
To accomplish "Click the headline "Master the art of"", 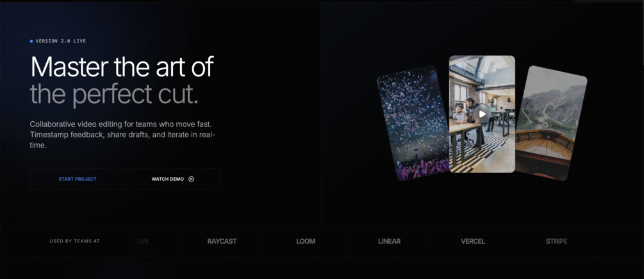I will coord(122,67).
